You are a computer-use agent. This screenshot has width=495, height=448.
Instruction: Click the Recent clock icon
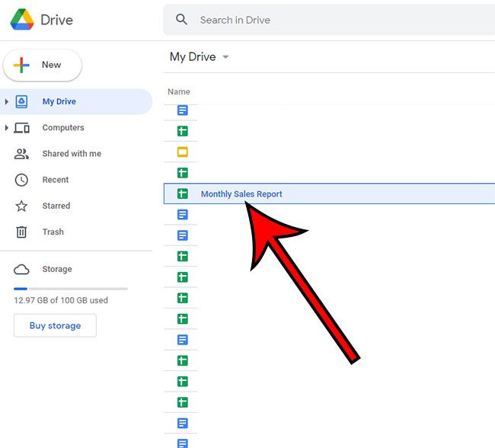coord(22,180)
